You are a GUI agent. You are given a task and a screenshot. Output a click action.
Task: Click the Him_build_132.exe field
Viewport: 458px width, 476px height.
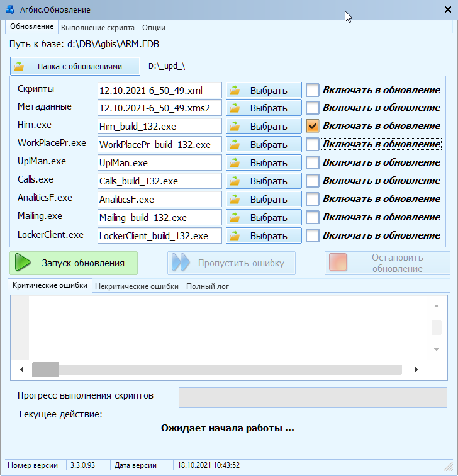click(x=160, y=126)
